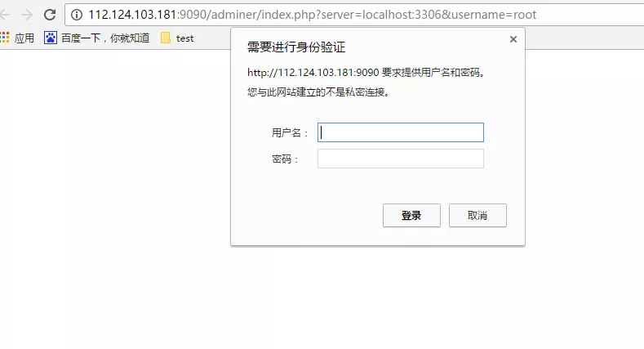Screen dimensions: 644x349
Task: Click the not-private-connection warning text
Action: pos(318,92)
